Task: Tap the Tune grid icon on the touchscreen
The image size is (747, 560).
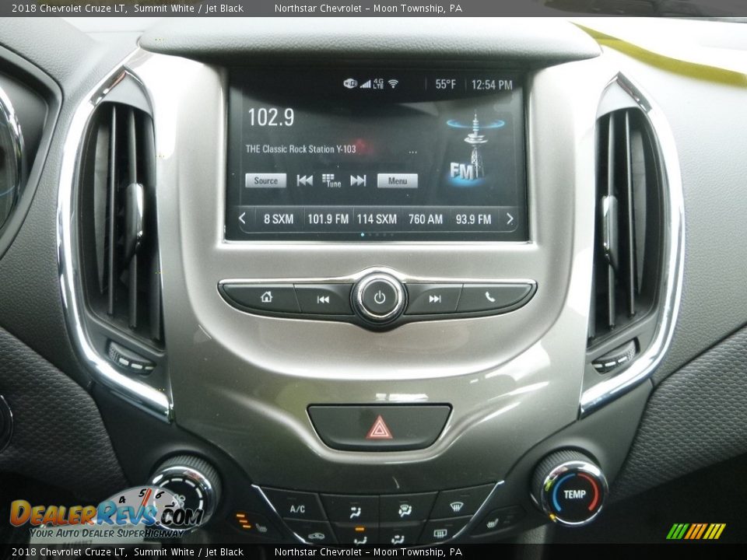Action: point(331,180)
